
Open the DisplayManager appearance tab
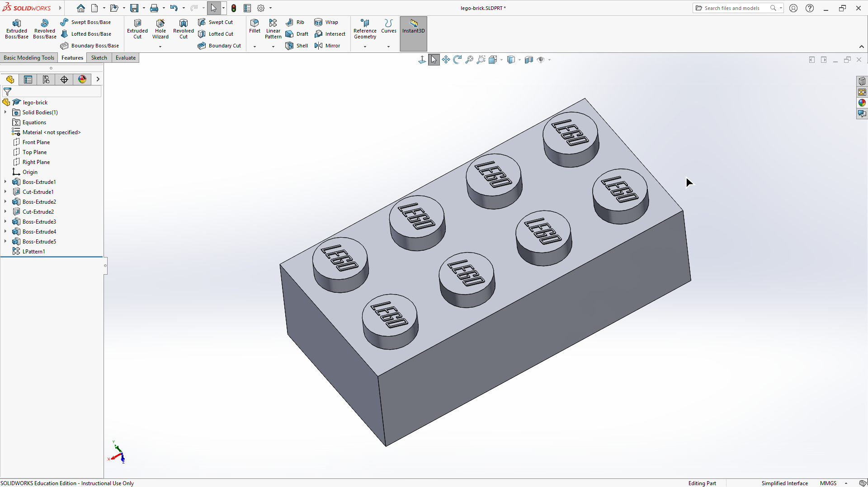82,80
